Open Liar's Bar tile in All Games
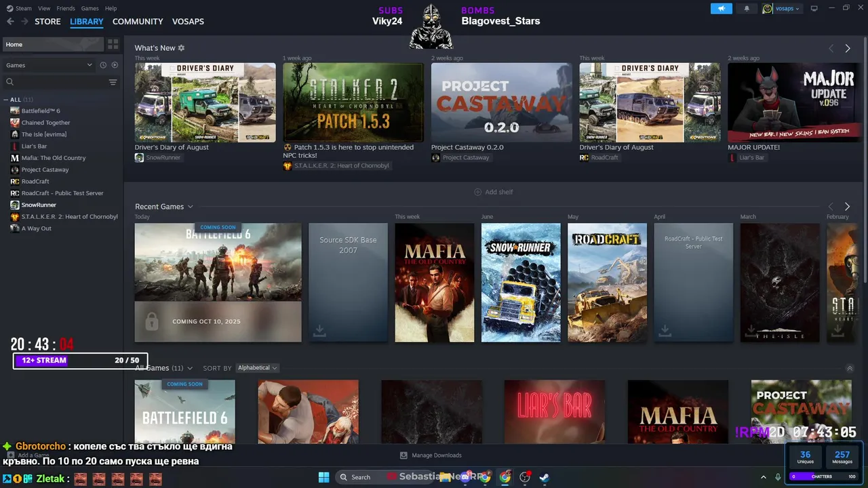 (555, 411)
